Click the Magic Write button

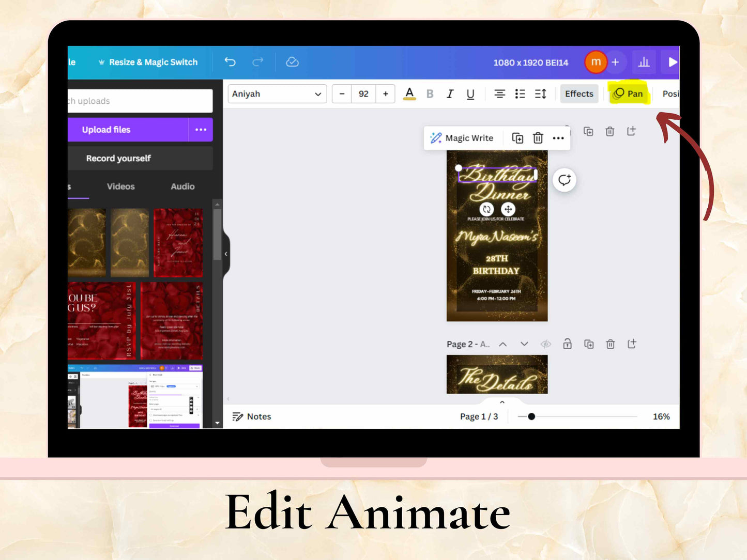[462, 138]
